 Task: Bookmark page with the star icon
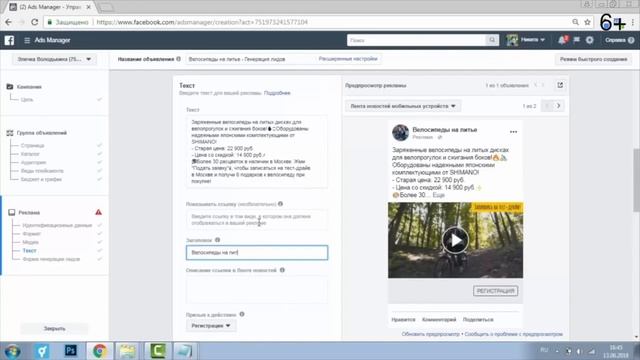[x=587, y=22]
